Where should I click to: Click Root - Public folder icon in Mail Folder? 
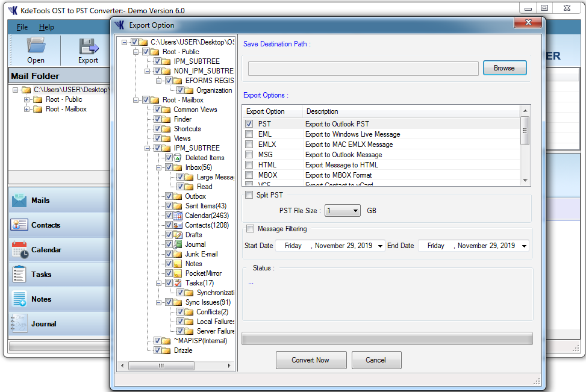[37, 99]
